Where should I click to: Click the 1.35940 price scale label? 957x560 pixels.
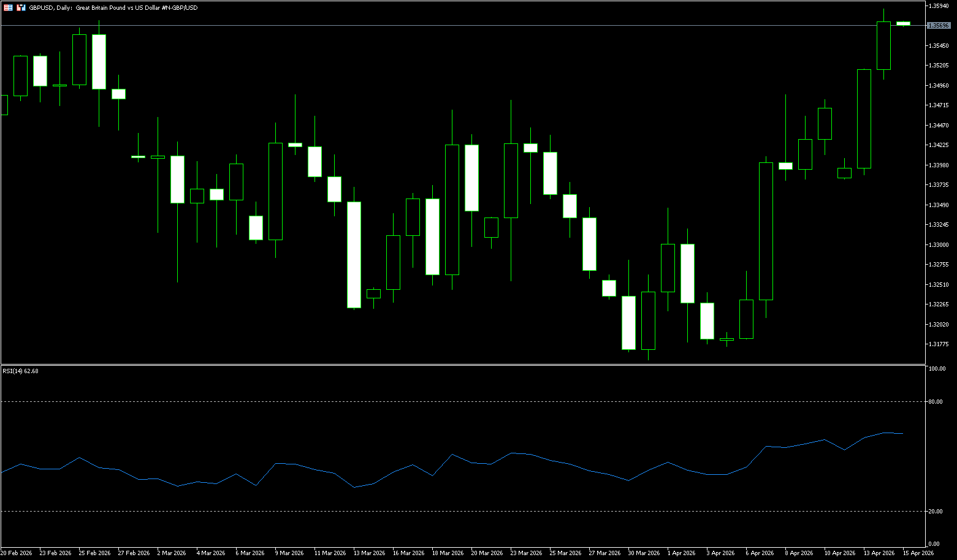939,6
